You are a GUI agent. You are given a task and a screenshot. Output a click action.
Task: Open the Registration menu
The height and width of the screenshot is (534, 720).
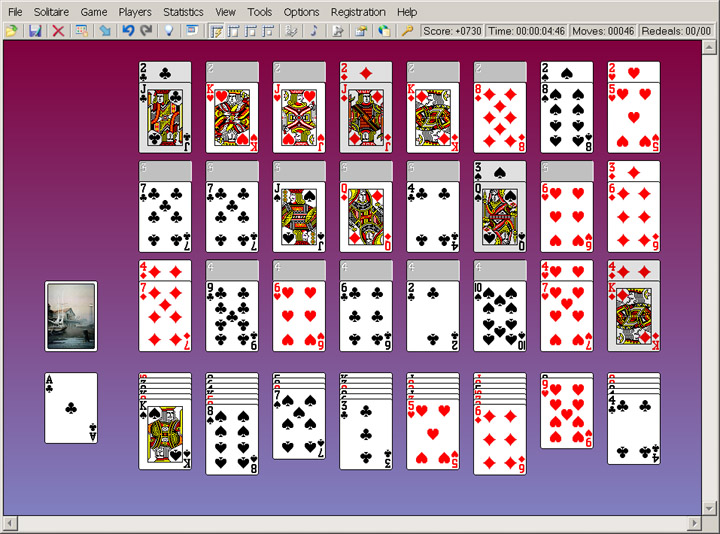(x=358, y=12)
